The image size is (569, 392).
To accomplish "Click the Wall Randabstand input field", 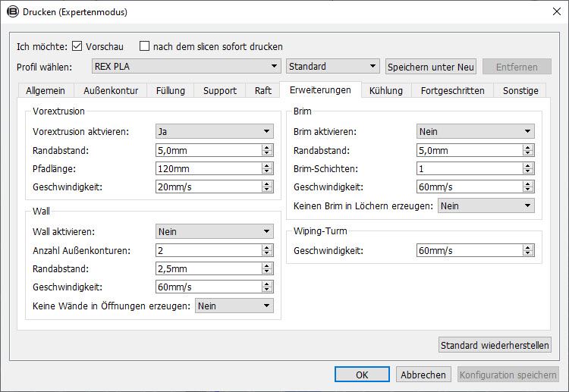I will click(x=208, y=268).
